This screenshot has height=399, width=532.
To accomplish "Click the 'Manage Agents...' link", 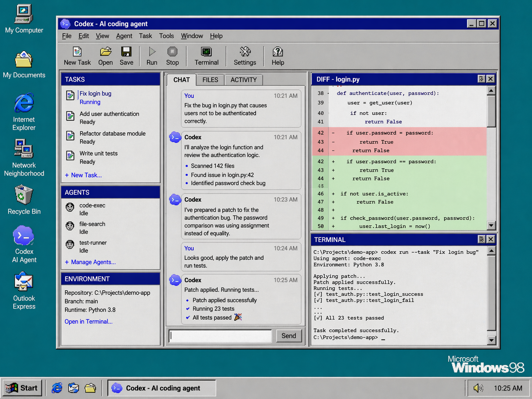I will 93,262.
